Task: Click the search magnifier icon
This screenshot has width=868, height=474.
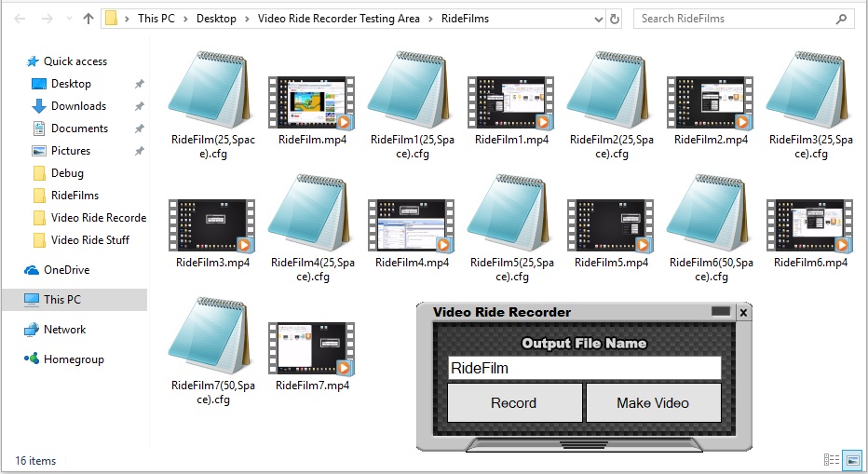Action: (x=841, y=19)
